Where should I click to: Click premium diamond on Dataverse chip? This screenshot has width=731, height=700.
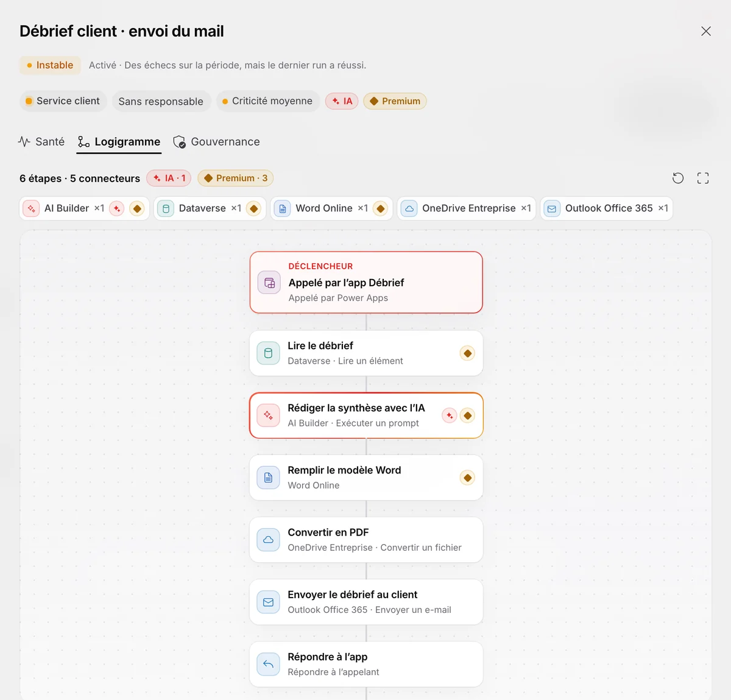tap(254, 208)
